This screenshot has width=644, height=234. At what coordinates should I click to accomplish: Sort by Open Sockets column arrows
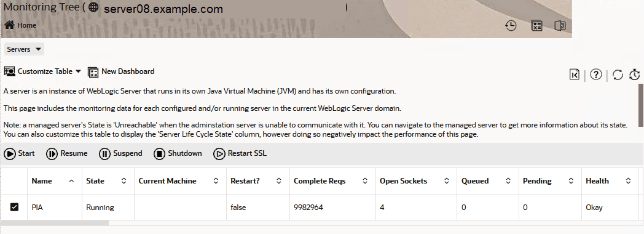[x=447, y=181]
